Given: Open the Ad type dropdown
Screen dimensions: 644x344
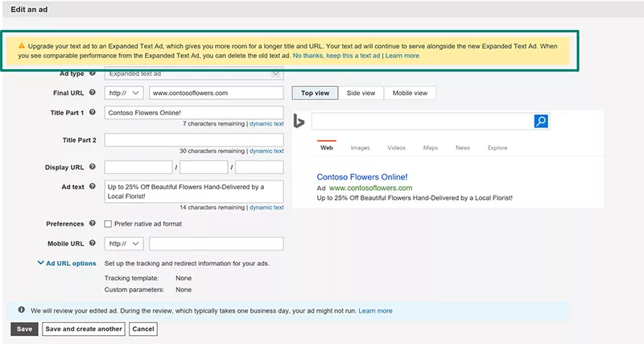Looking at the screenshot, I should click(194, 73).
